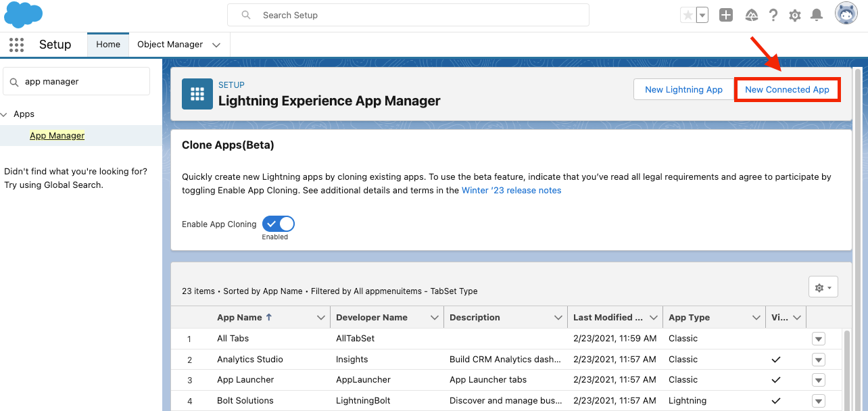868x411 pixels.
Task: Switch to the Object Manager tab
Action: coord(170,45)
